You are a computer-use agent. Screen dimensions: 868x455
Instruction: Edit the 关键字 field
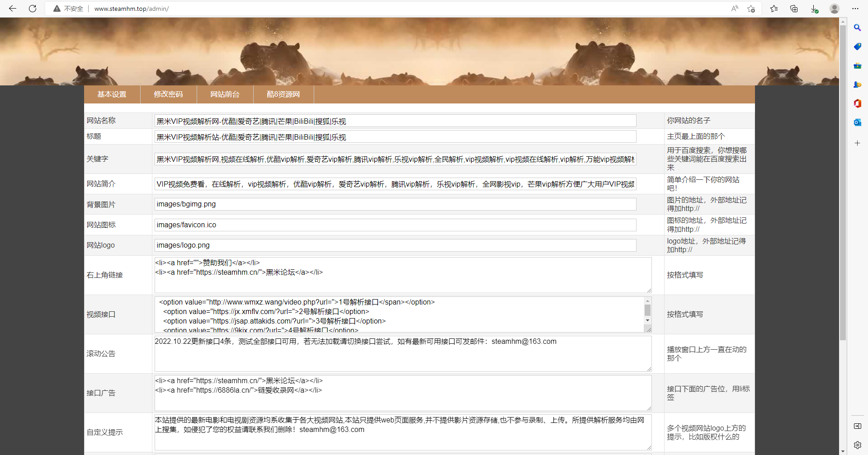[395, 159]
